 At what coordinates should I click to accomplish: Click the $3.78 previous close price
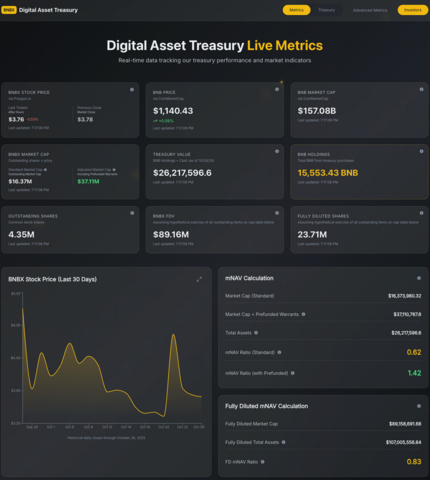[85, 119]
